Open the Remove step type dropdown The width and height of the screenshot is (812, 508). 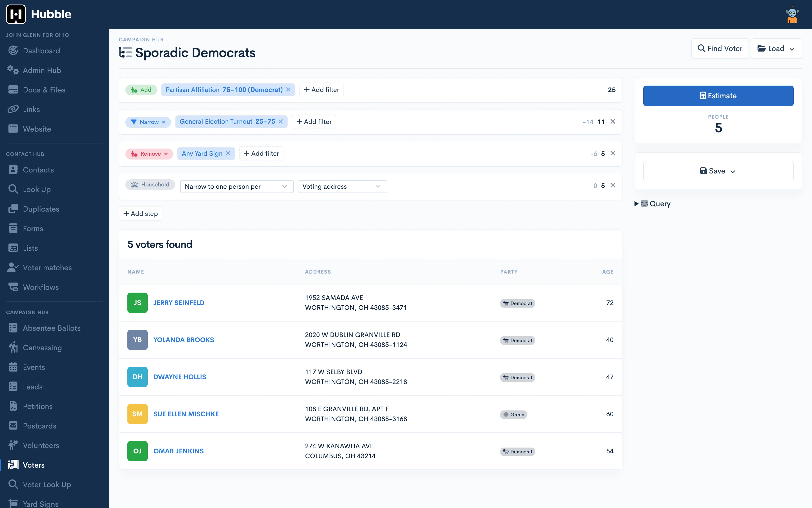pos(149,154)
